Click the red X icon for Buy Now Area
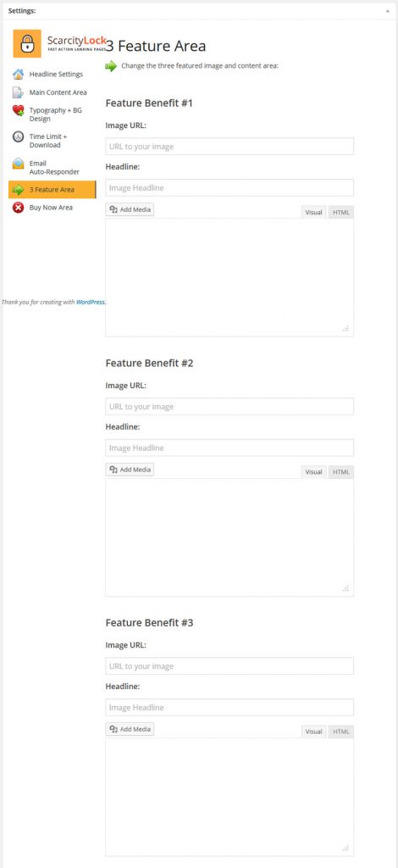This screenshot has height=868, width=398. [19, 208]
